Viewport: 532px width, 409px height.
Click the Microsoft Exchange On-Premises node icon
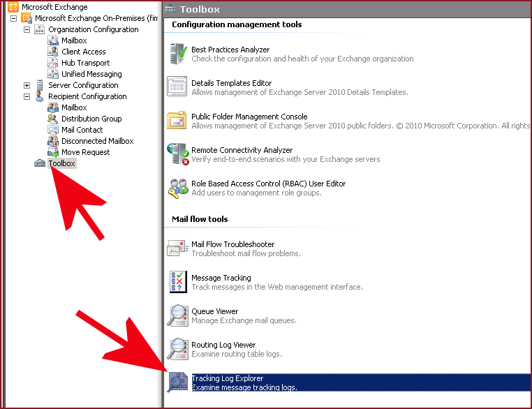click(x=27, y=18)
